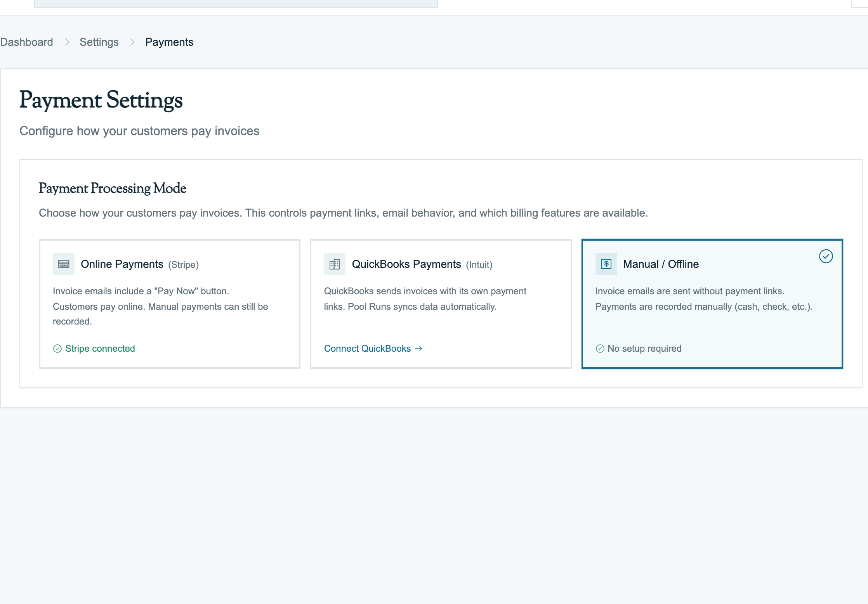The height and width of the screenshot is (604, 868).
Task: Go to Dashboard in the breadcrumb
Action: pos(26,42)
